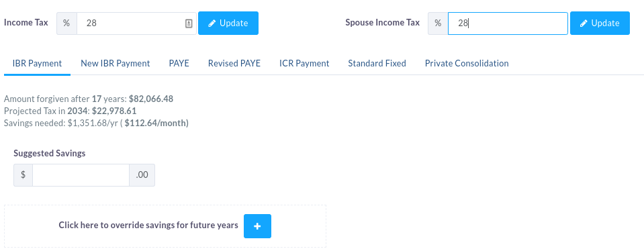The height and width of the screenshot is (251, 644).
Task: Click the dollar sign addon under Suggested Savings
Action: click(x=23, y=175)
